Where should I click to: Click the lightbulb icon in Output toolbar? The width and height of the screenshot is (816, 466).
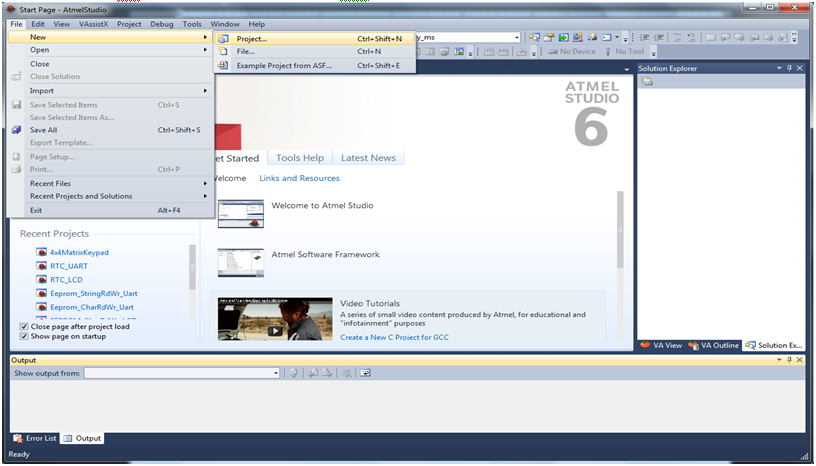[294, 373]
